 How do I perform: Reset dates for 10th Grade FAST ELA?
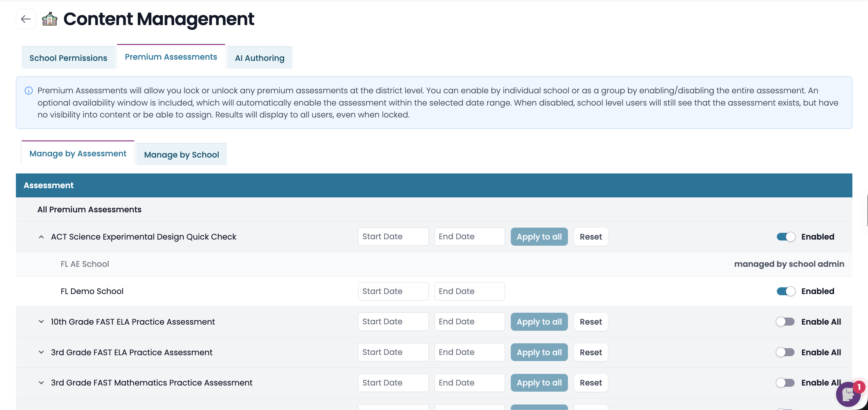(x=591, y=322)
